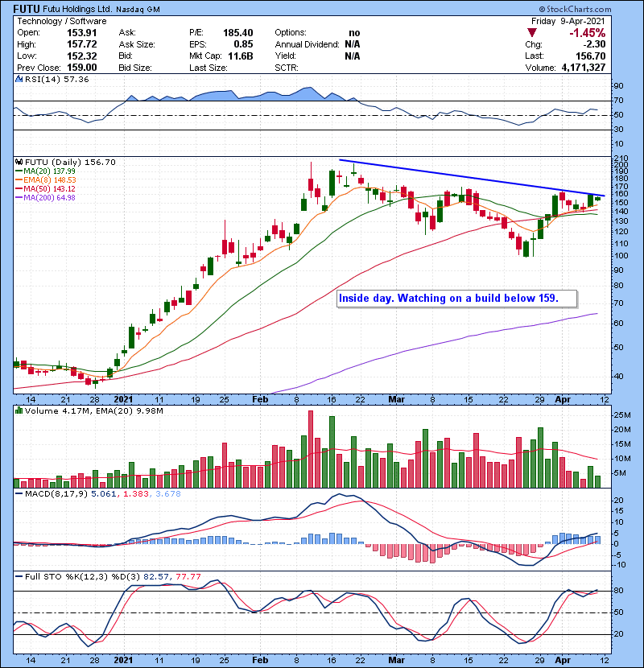Click the Low price 152.32
This screenshot has width=644, height=668.
pos(82,56)
